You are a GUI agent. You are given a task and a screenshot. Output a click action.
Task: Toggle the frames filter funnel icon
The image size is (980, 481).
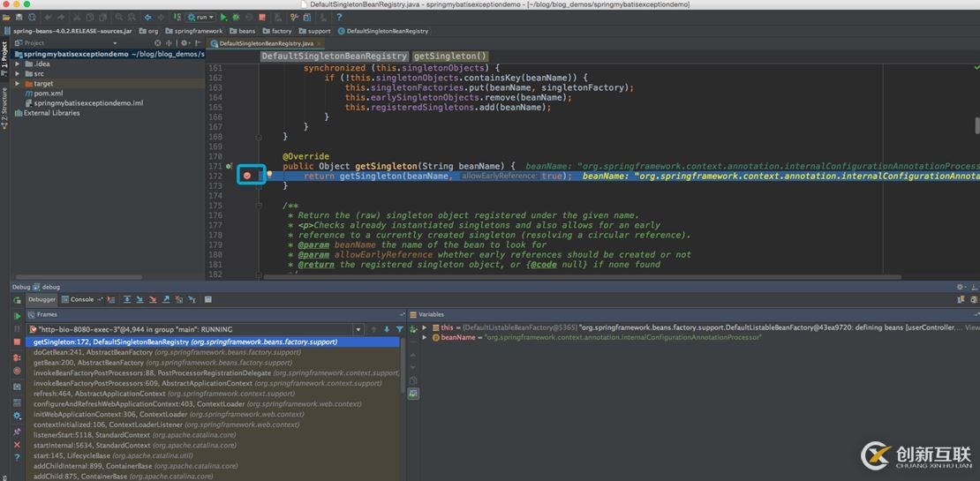(400, 329)
